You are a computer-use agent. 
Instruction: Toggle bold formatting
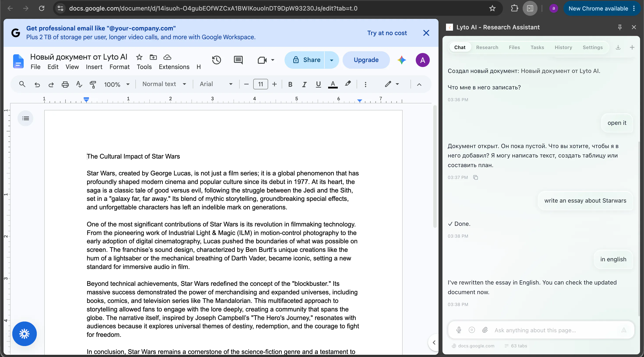[x=290, y=85]
